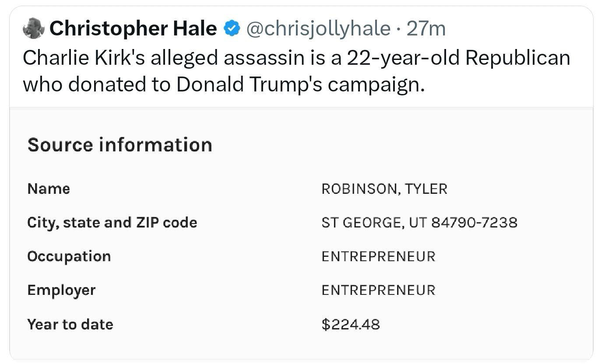The width and height of the screenshot is (598, 364).
Task: Select the ENTREPRENEUR employer value
Action: click(x=378, y=290)
